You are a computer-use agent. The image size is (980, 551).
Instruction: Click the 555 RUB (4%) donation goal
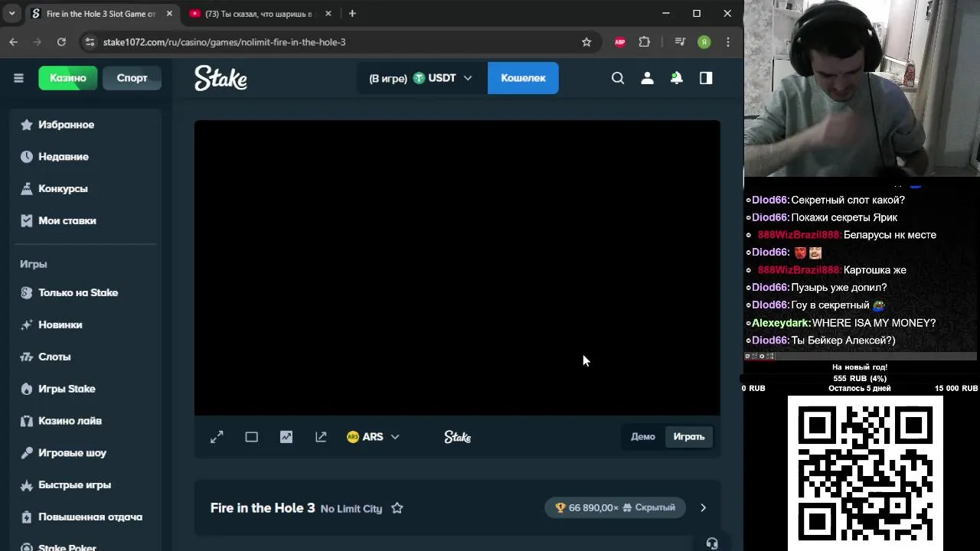[859, 378]
